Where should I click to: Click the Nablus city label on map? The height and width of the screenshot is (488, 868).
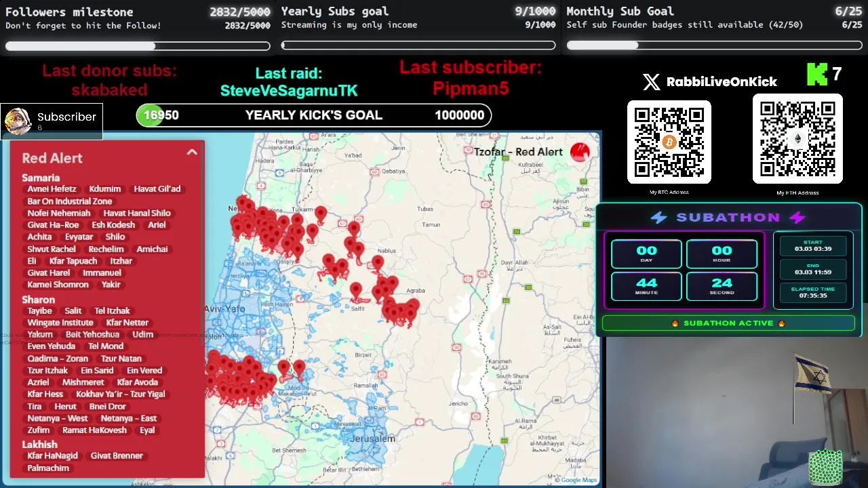click(x=386, y=251)
